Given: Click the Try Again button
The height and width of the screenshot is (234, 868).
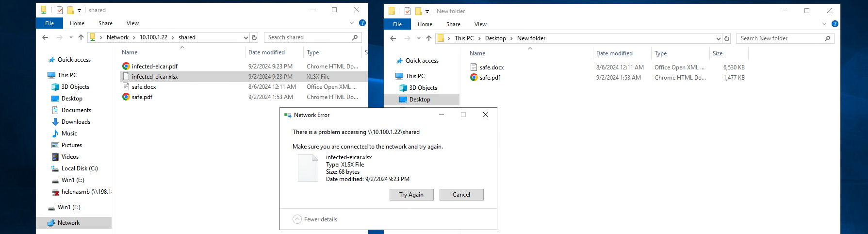Looking at the screenshot, I should [x=411, y=195].
